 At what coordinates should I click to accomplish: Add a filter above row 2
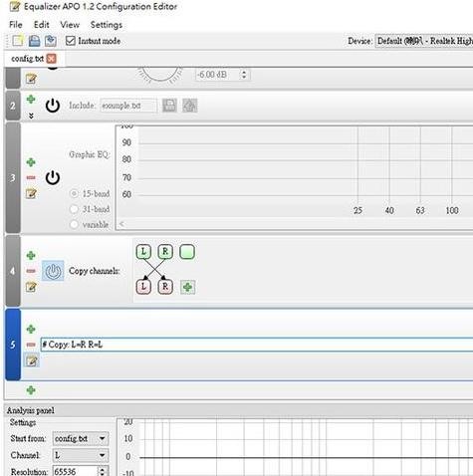(31, 99)
